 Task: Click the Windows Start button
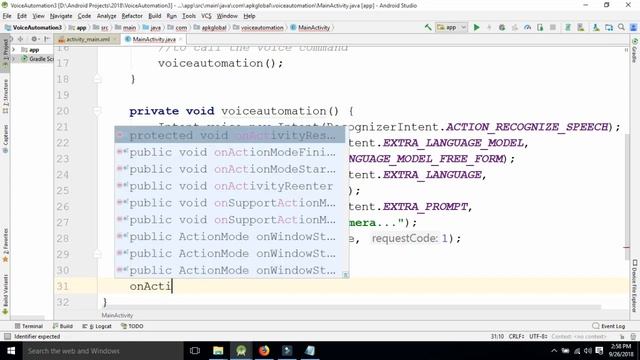[x=11, y=351]
